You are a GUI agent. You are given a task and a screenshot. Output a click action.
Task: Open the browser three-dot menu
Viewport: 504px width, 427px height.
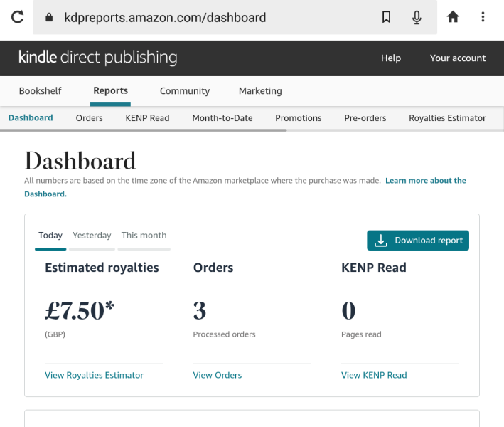[483, 17]
